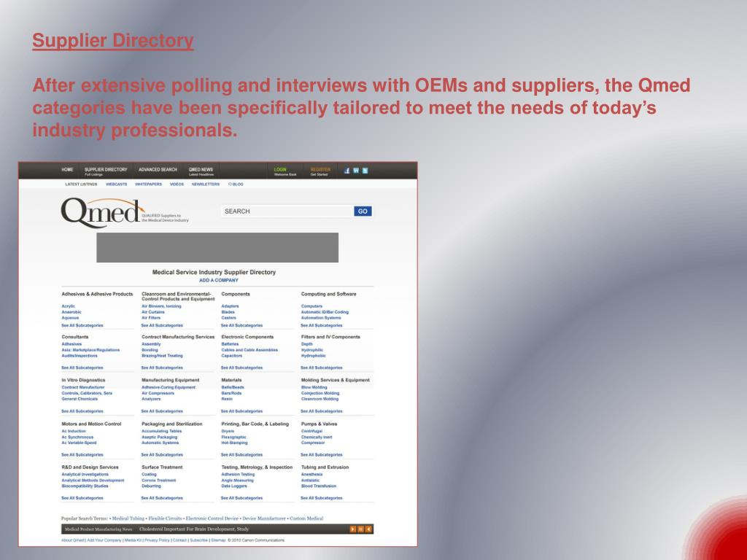747x560 pixels.
Task: Click Medical Tubing popular search term
Action: pos(128,518)
